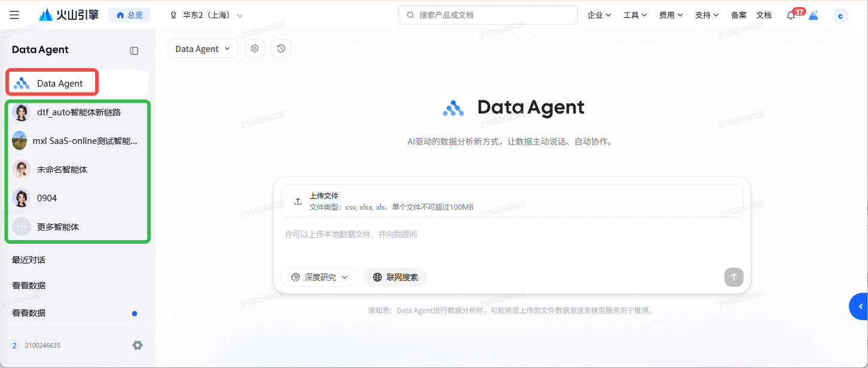Click the sidebar Data Agent logo icon
The height and width of the screenshot is (368, 868).
(22, 83)
